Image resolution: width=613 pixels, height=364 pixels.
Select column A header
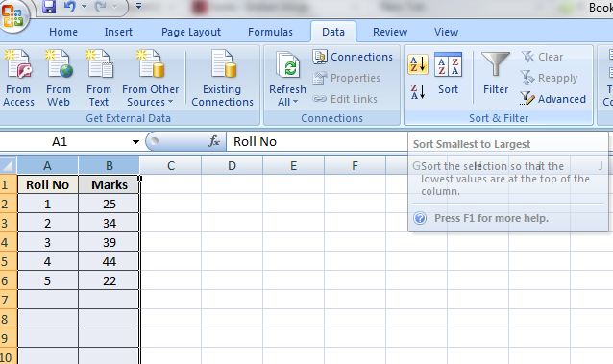click(x=47, y=165)
